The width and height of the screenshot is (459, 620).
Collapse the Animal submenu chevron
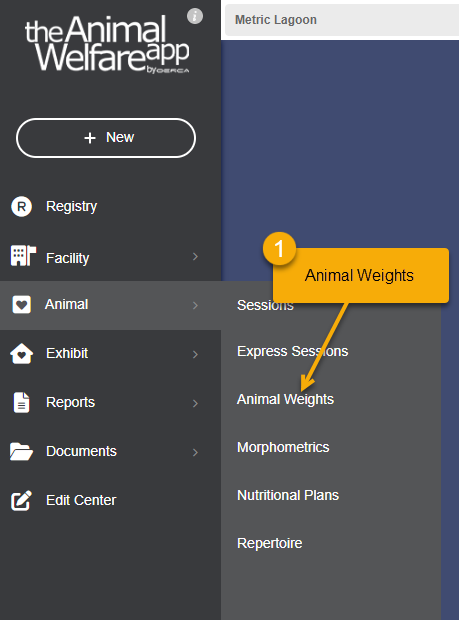click(195, 305)
